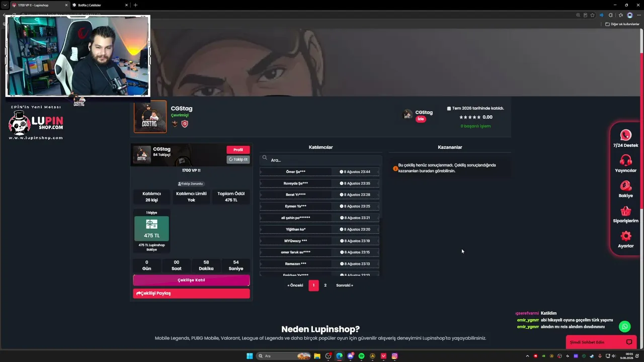Image resolution: width=644 pixels, height=362 pixels.
Task: Click the Ara... participant search field
Action: (x=320, y=160)
